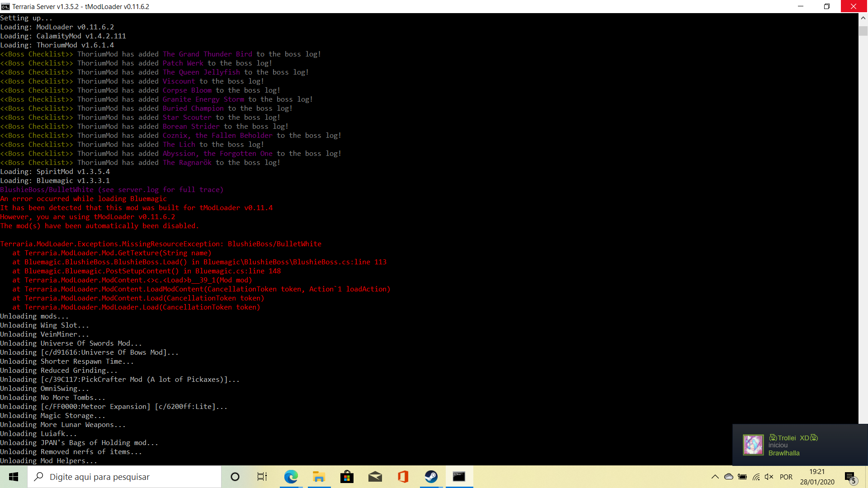Open the Wi-Fi network tray icon
Screen dimensions: 868x488
756,477
